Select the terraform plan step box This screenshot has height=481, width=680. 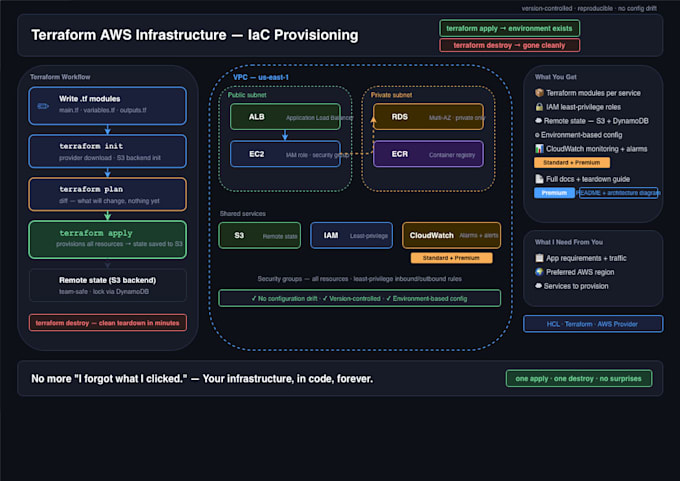108,194
